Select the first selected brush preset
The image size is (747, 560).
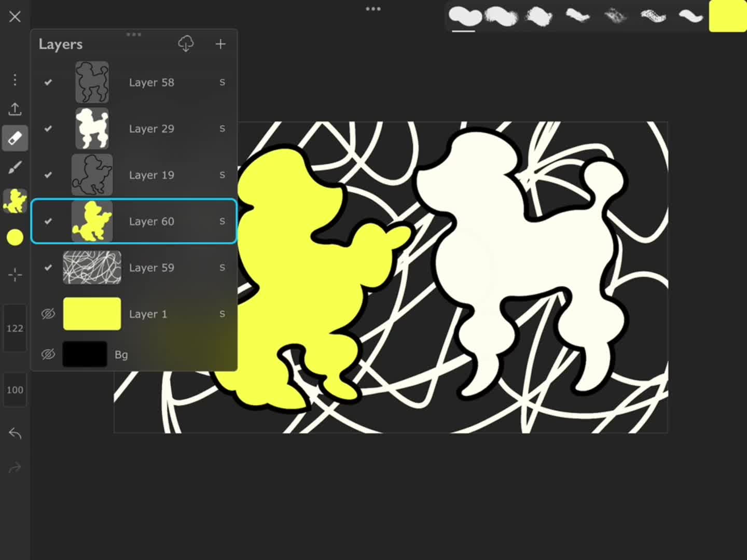[x=464, y=17]
